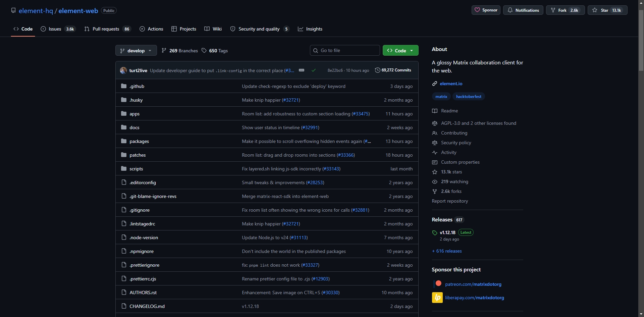The width and height of the screenshot is (644, 317).
Task: Open the .github folder icon
Action: pos(124,86)
